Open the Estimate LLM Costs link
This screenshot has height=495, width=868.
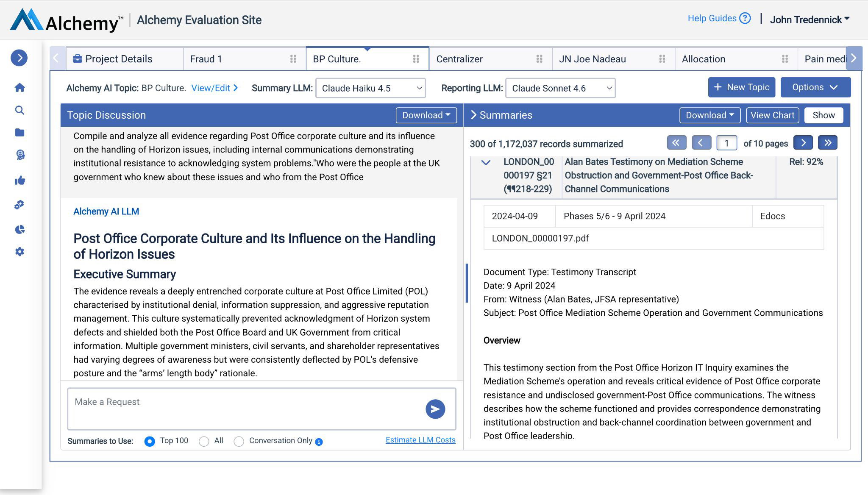[420, 440]
